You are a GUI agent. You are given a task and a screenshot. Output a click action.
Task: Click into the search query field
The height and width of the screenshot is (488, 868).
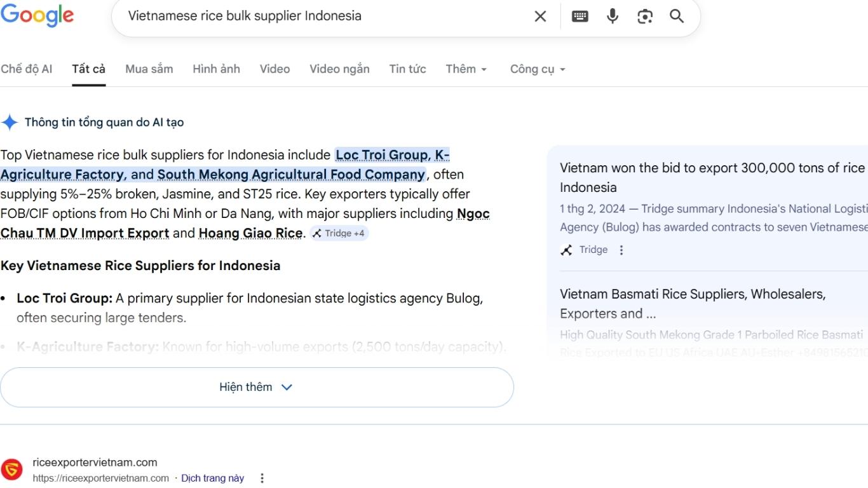point(318,17)
